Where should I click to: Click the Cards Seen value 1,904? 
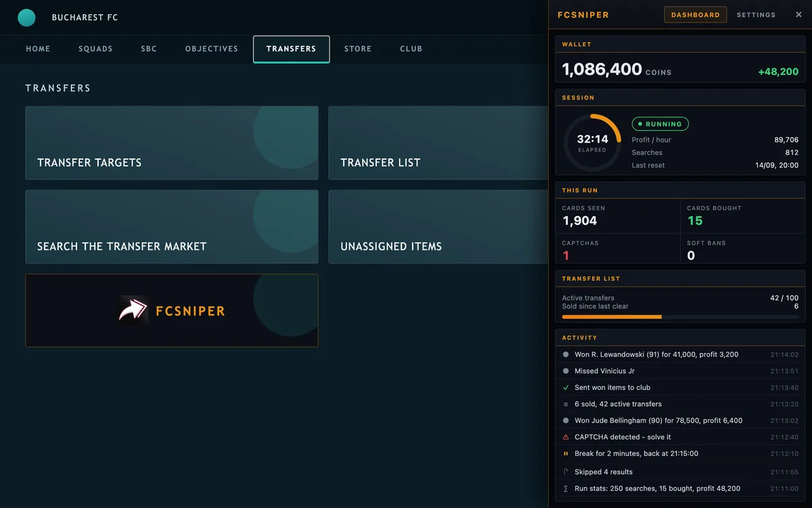580,221
